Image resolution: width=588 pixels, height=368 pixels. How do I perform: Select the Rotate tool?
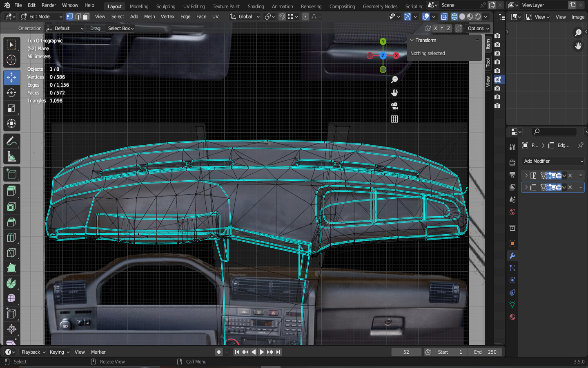11,93
